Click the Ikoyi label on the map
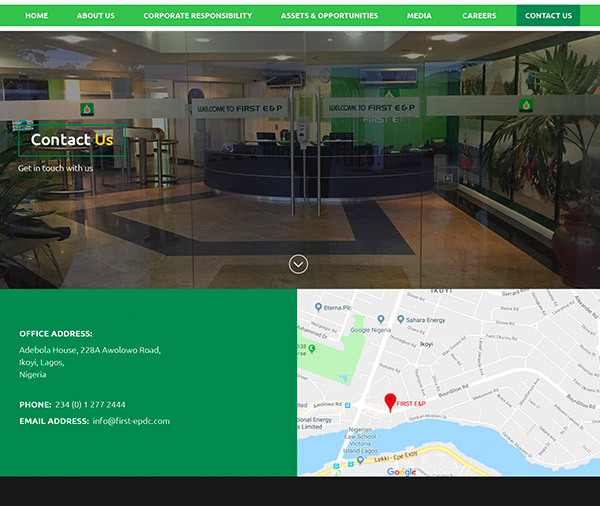The width and height of the screenshot is (600, 506). [426, 344]
